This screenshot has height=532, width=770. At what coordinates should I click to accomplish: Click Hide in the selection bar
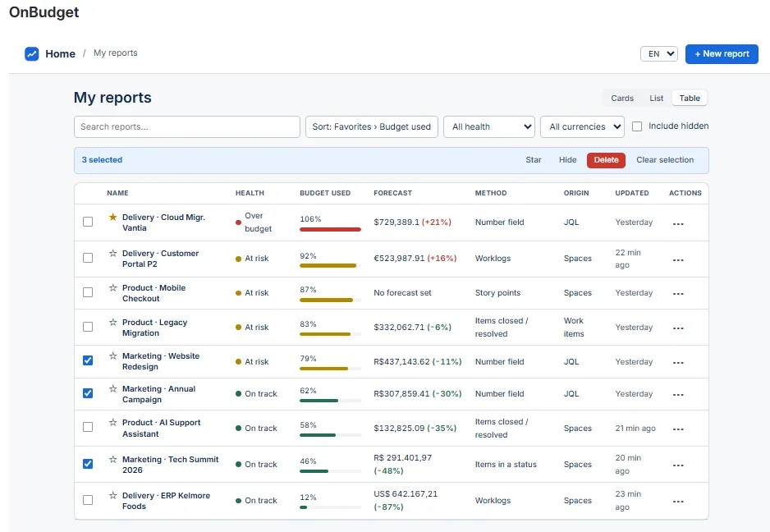tap(568, 160)
